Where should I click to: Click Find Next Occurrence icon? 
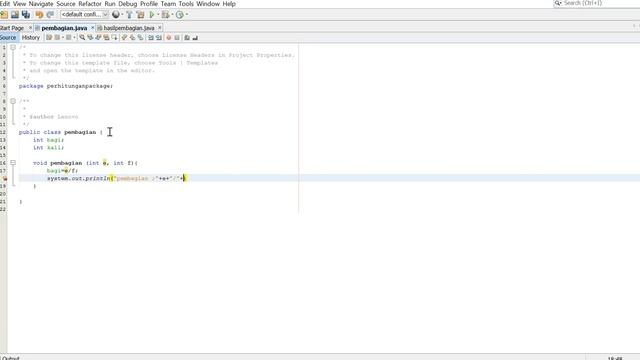[98, 38]
